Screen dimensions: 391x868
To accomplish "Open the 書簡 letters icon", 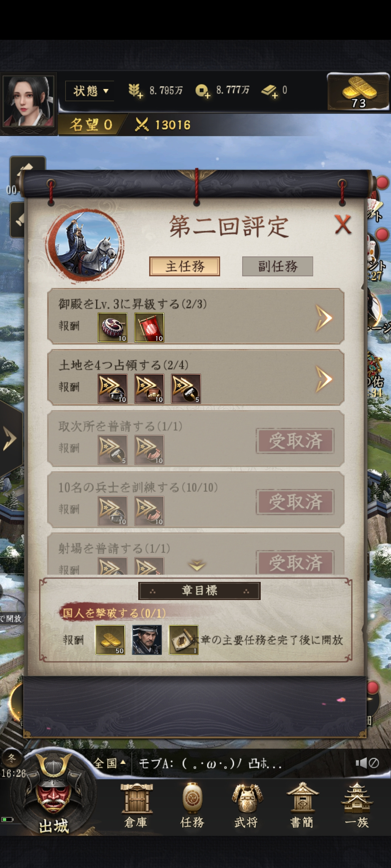I will (x=302, y=805).
